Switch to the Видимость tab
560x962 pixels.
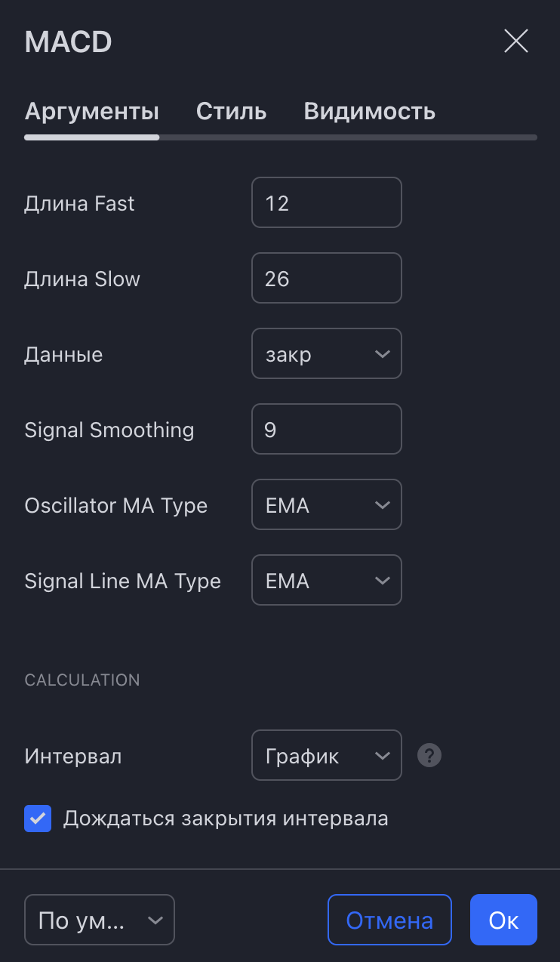coord(370,112)
